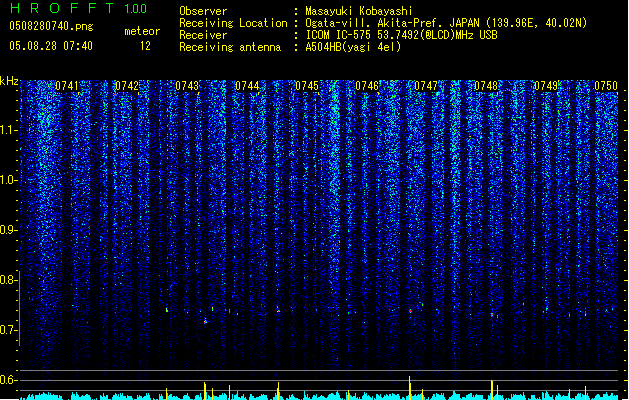Image resolution: width=629 pixels, height=400 pixels.
Task: Click the 0743 time marker
Action: tap(187, 86)
